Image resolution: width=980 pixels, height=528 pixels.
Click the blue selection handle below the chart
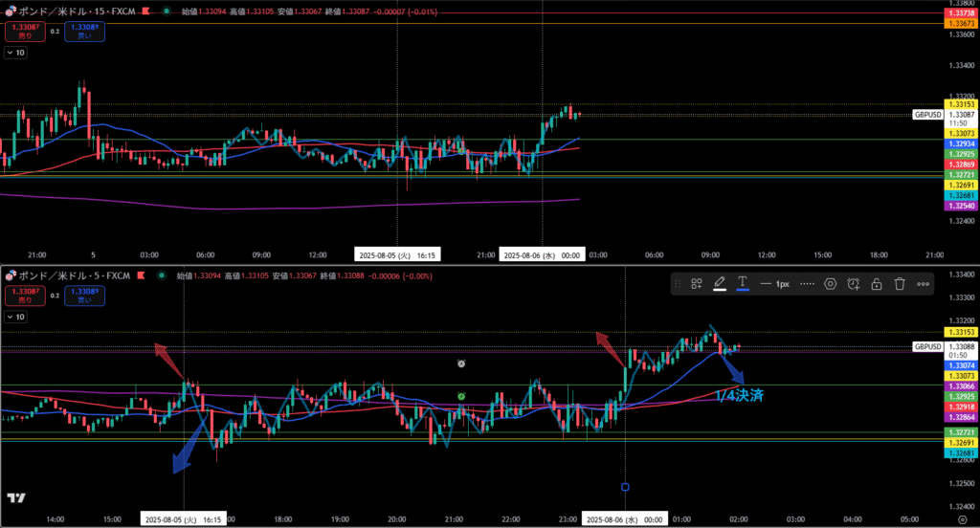(x=625, y=487)
